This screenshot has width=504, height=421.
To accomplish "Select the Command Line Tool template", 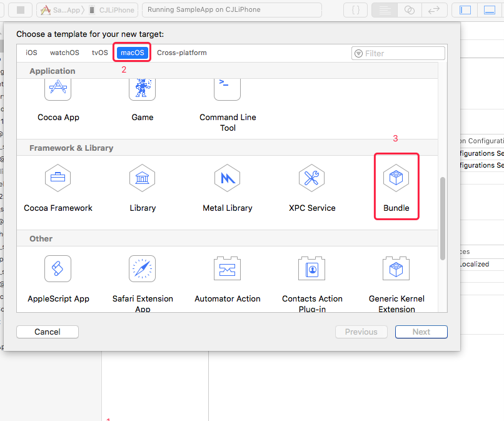I will click(x=228, y=106).
